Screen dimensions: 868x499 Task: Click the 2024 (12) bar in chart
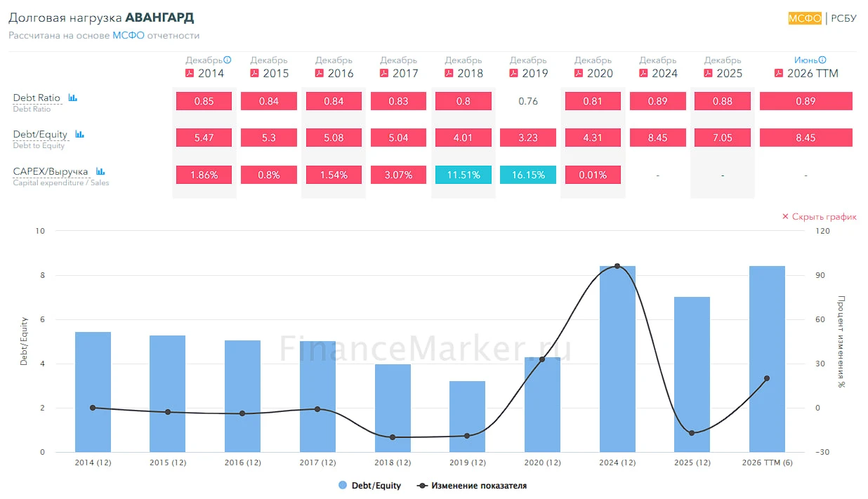pyautogui.click(x=617, y=359)
